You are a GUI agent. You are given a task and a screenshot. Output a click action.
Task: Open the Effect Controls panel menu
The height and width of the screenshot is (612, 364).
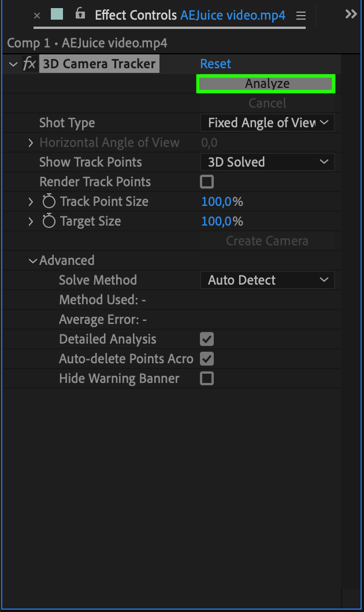point(300,15)
